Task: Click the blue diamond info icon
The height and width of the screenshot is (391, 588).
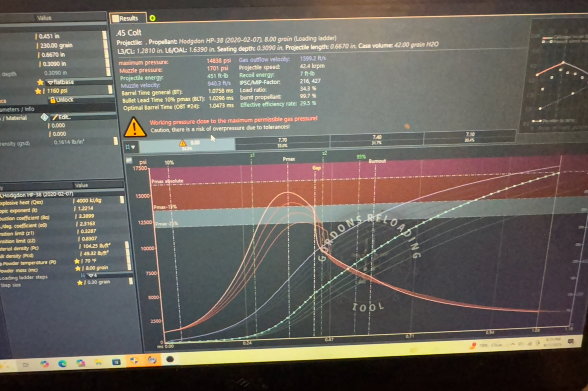Action: click(x=44, y=117)
